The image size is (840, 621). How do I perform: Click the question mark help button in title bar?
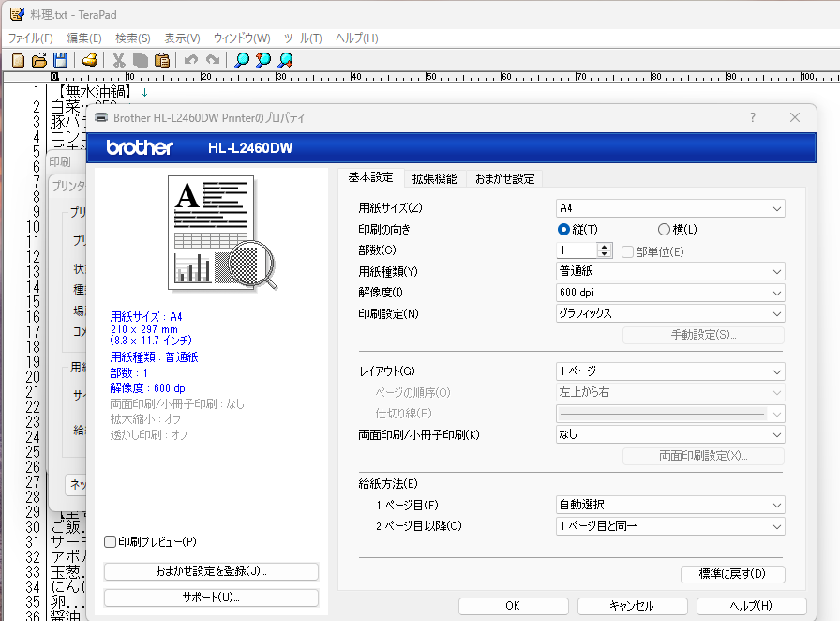(x=753, y=117)
